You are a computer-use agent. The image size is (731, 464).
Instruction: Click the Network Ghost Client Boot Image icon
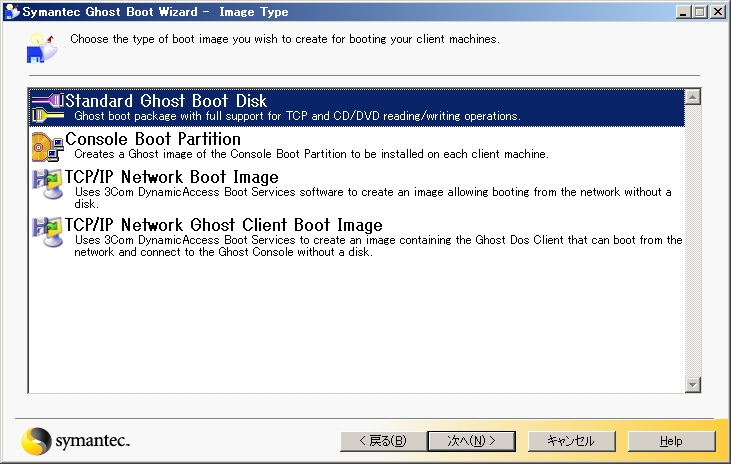[x=47, y=231]
